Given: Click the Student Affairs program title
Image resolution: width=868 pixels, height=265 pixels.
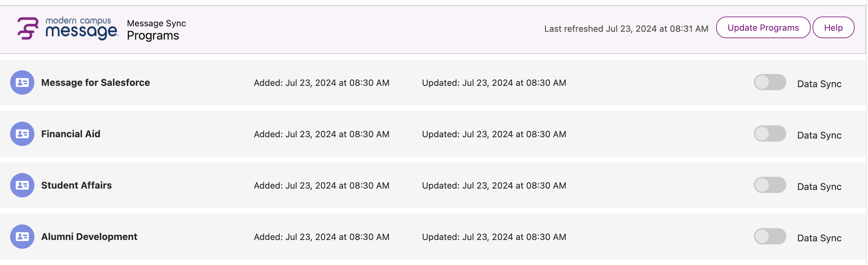Looking at the screenshot, I should pyautogui.click(x=76, y=185).
